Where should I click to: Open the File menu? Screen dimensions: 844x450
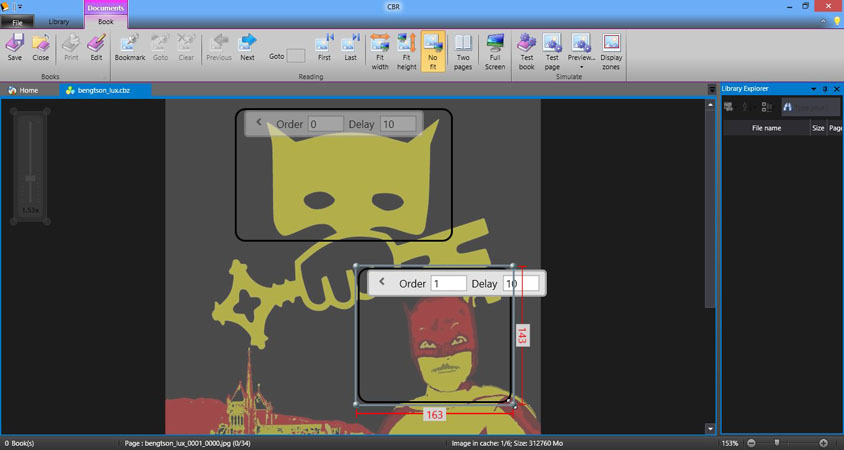click(x=17, y=23)
